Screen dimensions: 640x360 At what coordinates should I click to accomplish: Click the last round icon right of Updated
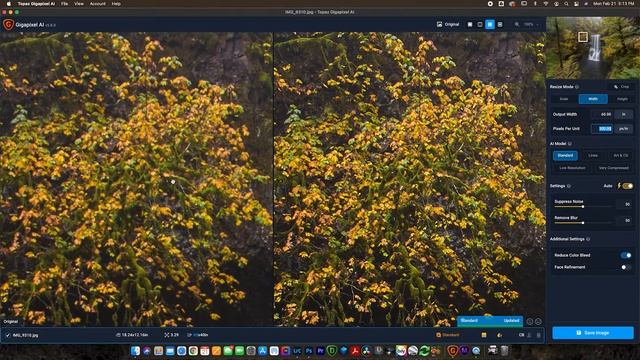(538, 322)
